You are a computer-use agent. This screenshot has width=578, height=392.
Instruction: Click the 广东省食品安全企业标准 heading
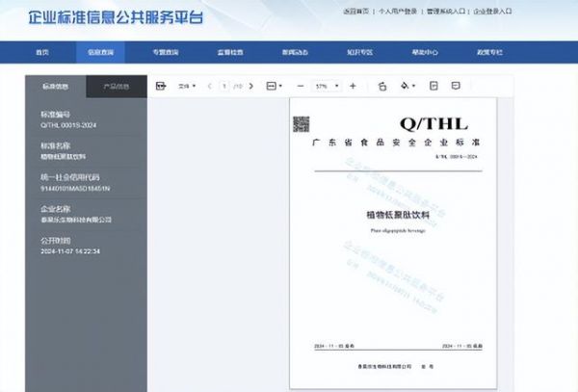396,143
